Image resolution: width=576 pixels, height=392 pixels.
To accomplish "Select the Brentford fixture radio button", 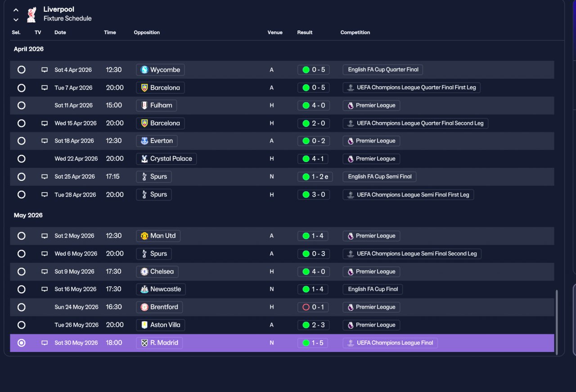I will coord(21,307).
